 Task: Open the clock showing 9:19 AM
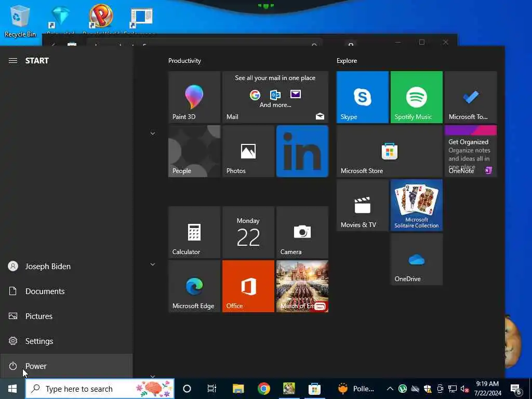tap(487, 389)
